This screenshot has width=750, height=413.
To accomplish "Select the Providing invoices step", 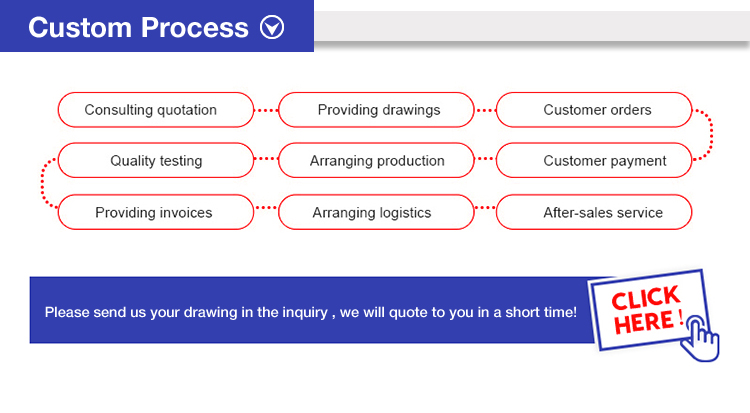I will 153,212.
